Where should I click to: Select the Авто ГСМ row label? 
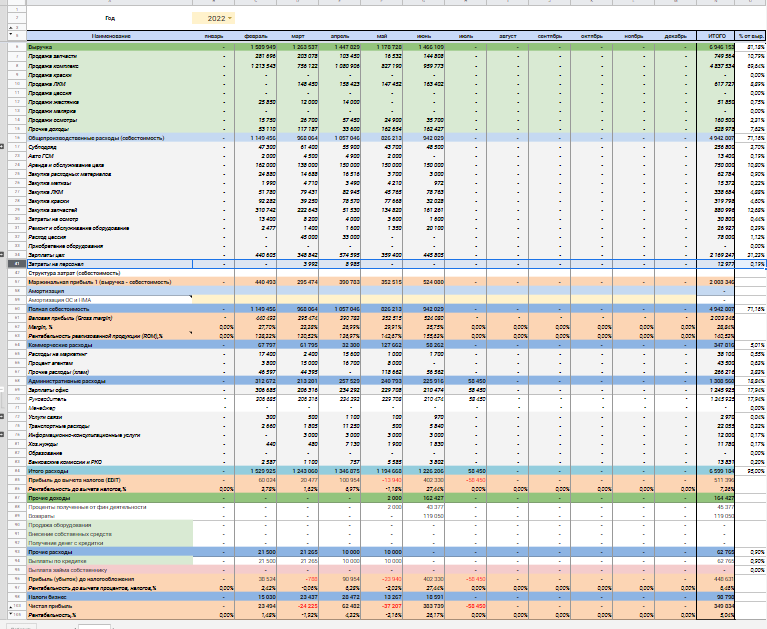(x=110, y=156)
